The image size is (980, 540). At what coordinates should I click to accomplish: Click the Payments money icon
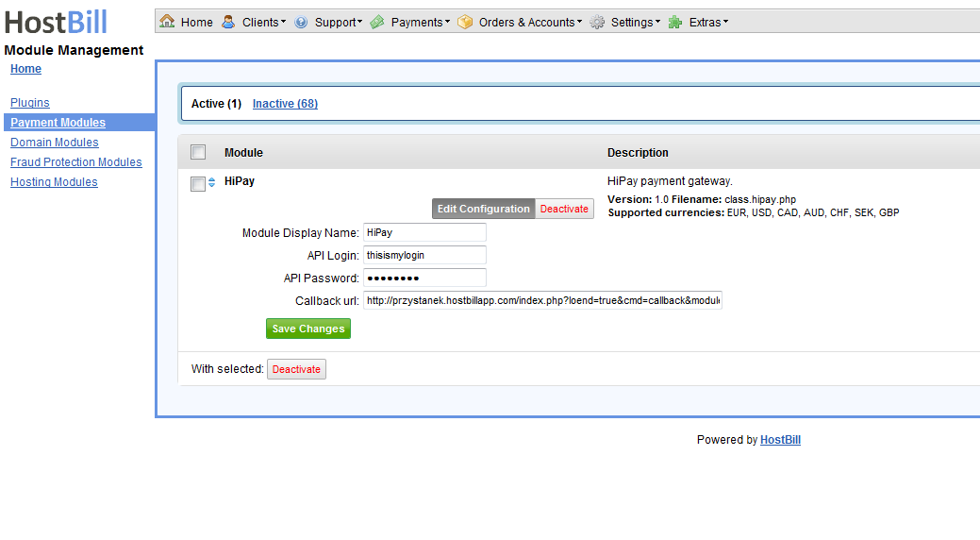377,23
